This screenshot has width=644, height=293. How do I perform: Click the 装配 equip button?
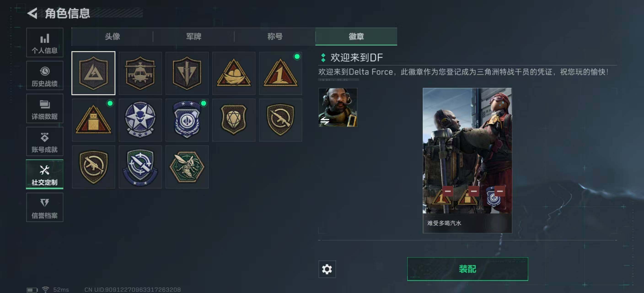(x=467, y=269)
